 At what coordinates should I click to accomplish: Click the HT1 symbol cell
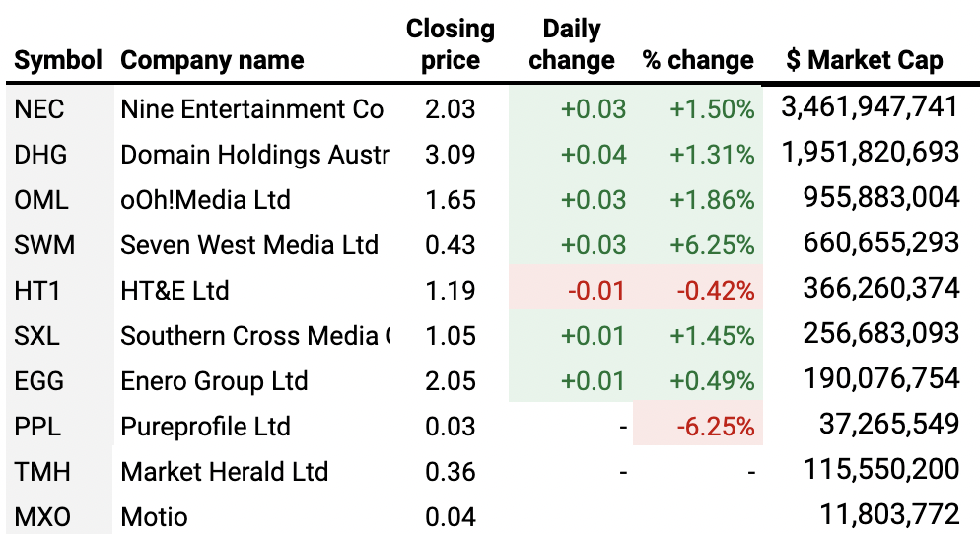tap(38, 291)
